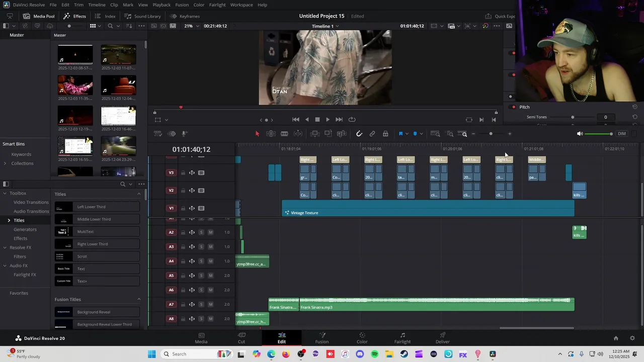Lock video track V3
The height and width of the screenshot is (362, 644).
(183, 172)
